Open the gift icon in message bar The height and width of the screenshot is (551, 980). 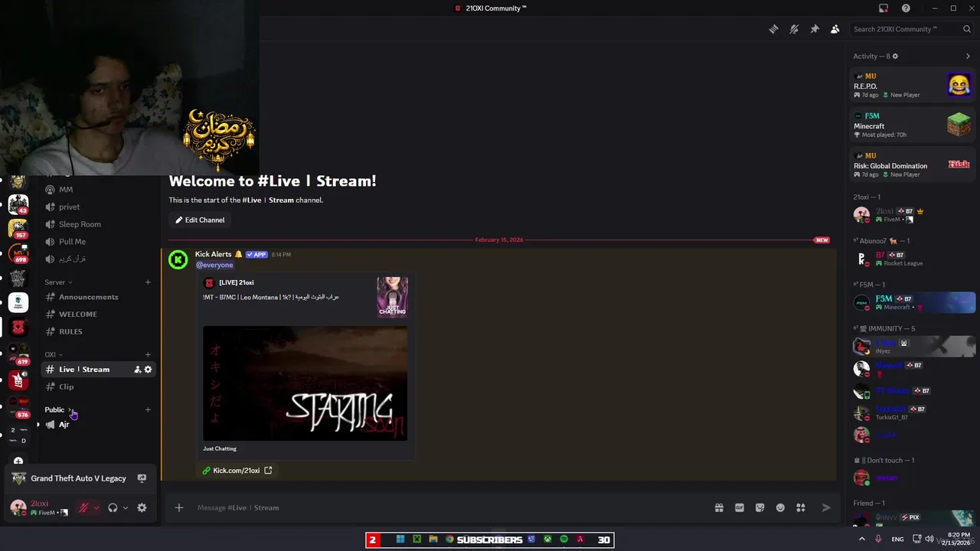(719, 507)
